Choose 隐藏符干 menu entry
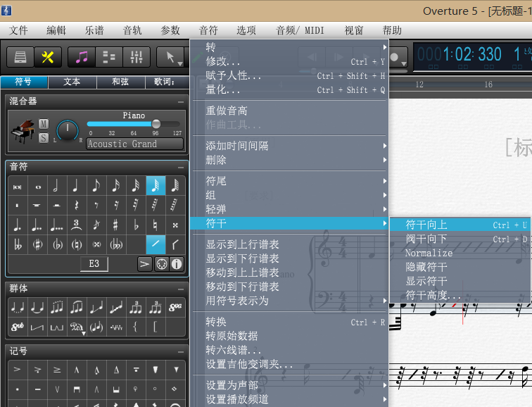The width and height of the screenshot is (532, 407). point(460,267)
